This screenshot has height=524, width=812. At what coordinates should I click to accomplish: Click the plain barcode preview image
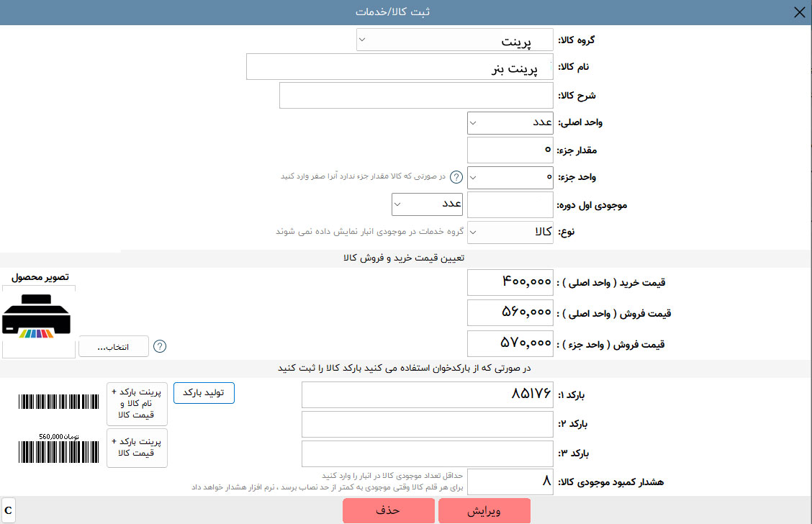click(58, 402)
